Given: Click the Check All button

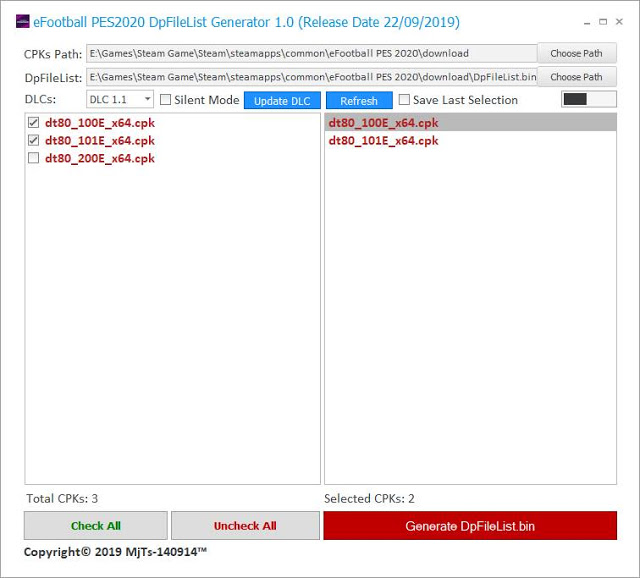Looking at the screenshot, I should pyautogui.click(x=96, y=525).
